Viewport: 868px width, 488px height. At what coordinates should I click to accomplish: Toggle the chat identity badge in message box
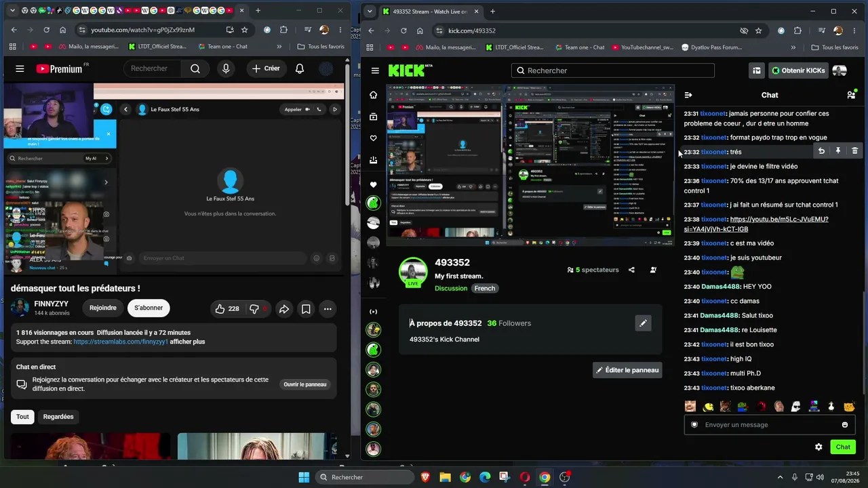click(x=694, y=425)
